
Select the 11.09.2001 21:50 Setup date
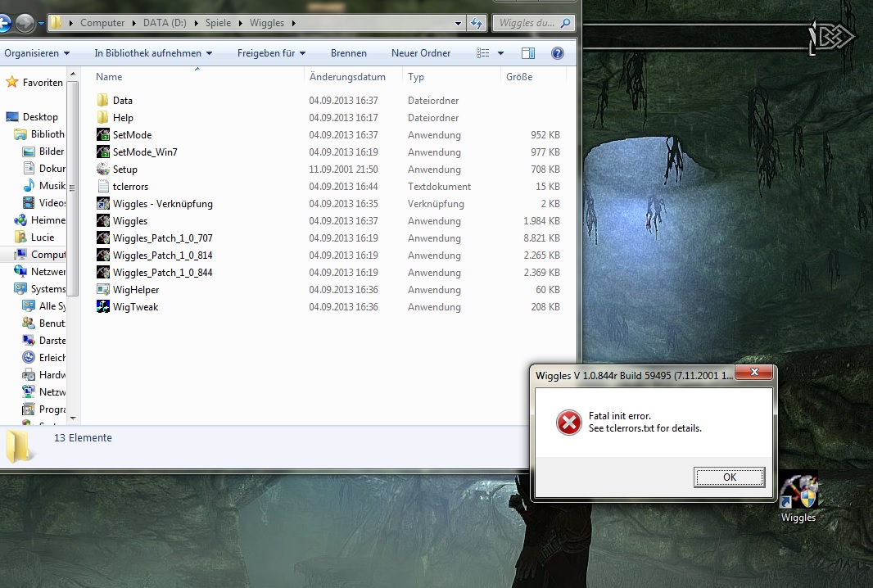coord(343,170)
